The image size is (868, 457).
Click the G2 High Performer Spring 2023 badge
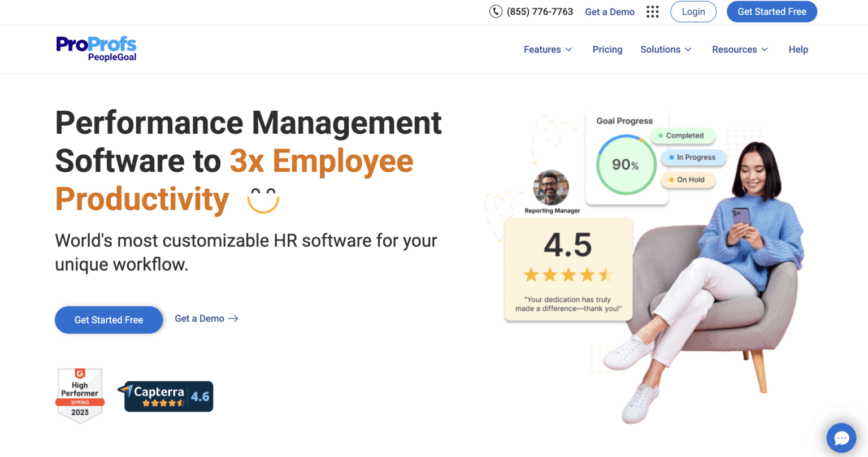80,395
